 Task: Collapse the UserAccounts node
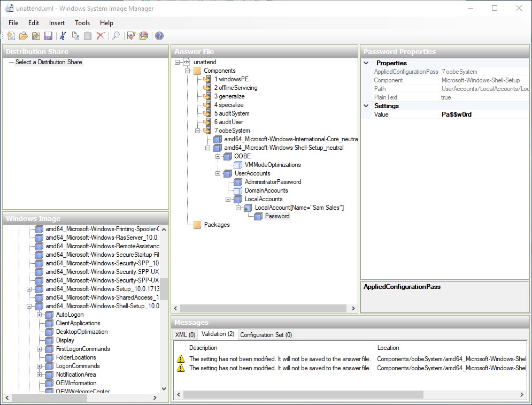coord(218,173)
